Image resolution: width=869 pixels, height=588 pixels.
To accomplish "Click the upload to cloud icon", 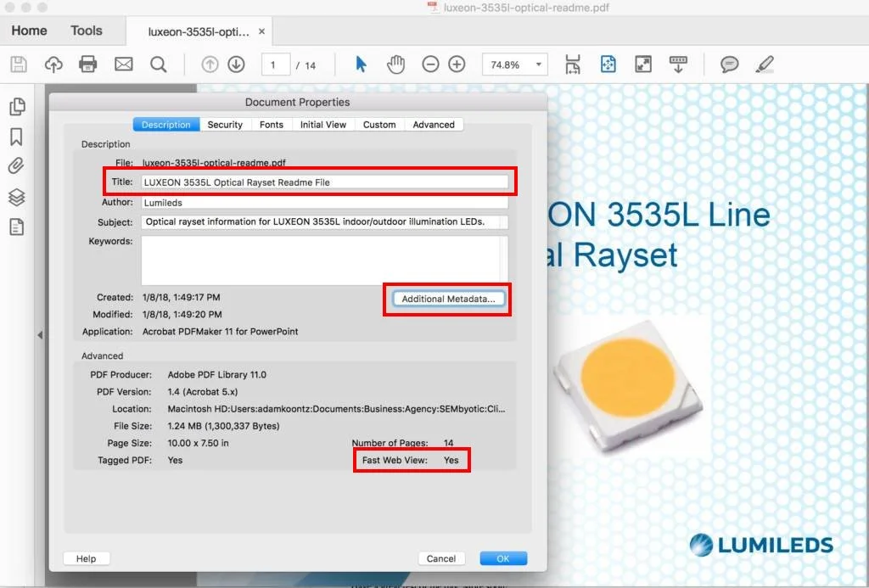I will (53, 64).
